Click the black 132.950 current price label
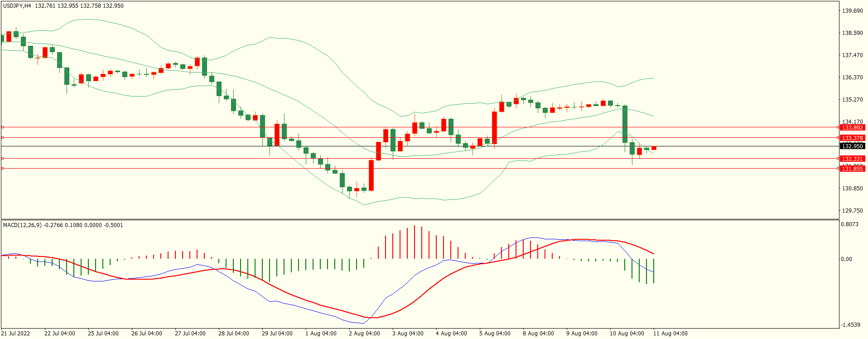868x339 pixels. pos(852,146)
